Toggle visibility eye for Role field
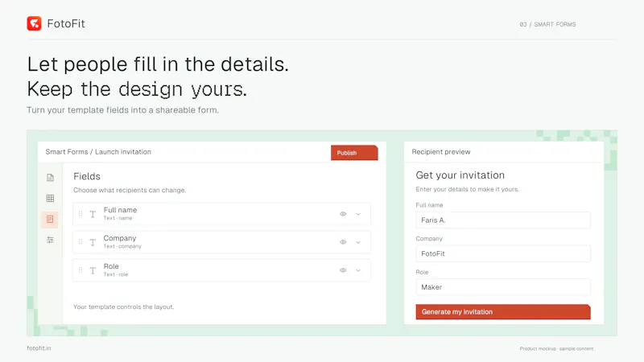The image size is (644, 362). click(x=343, y=270)
